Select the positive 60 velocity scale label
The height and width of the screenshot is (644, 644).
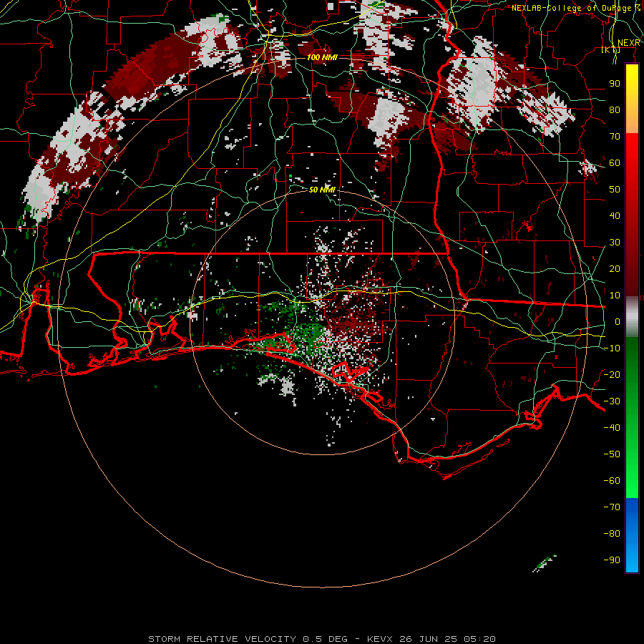click(x=615, y=162)
